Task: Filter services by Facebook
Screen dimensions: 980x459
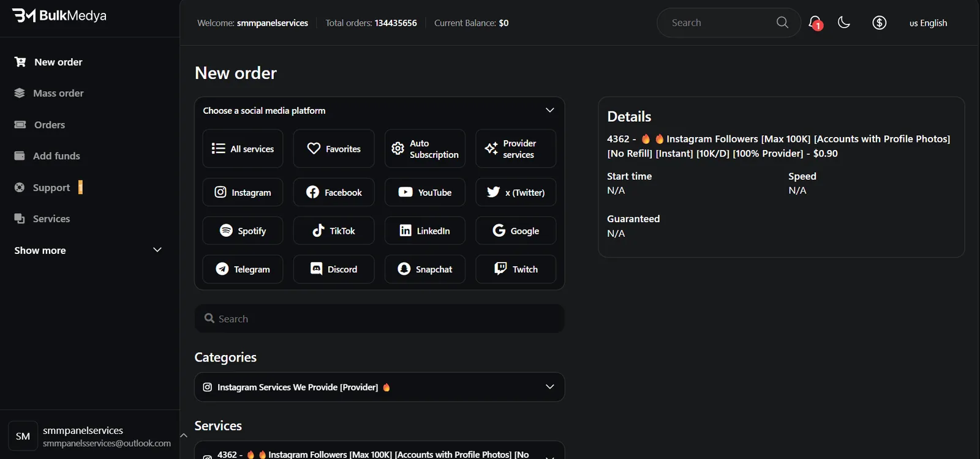Action: 334,192
